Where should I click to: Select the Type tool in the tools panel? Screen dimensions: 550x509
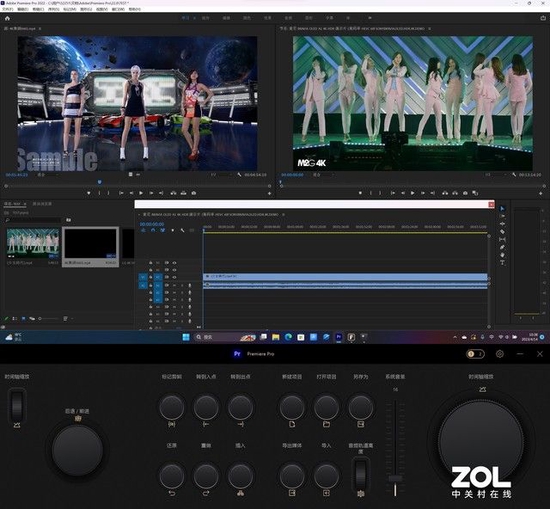[x=502, y=262]
